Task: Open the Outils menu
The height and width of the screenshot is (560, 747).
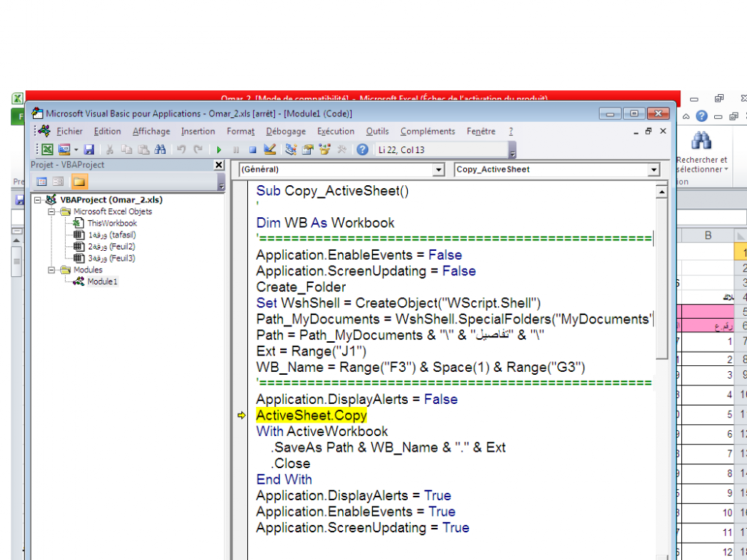Action: click(x=377, y=131)
